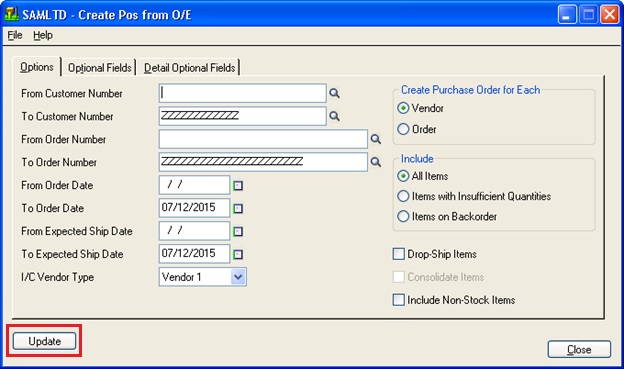Open finder for From Order Number
Viewport: 624px width, 369px height.
376,139
